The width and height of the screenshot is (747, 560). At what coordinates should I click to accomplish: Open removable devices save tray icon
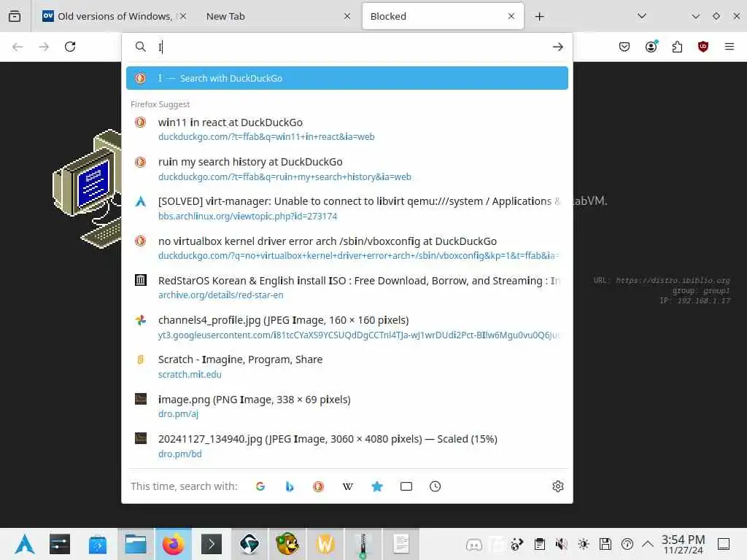[605, 544]
